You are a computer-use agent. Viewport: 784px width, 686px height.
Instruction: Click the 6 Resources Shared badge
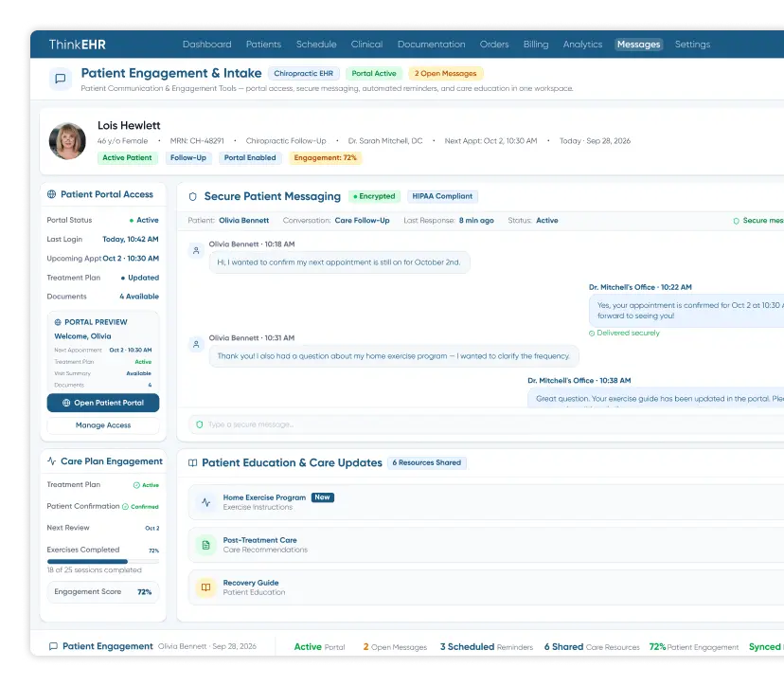tap(426, 462)
